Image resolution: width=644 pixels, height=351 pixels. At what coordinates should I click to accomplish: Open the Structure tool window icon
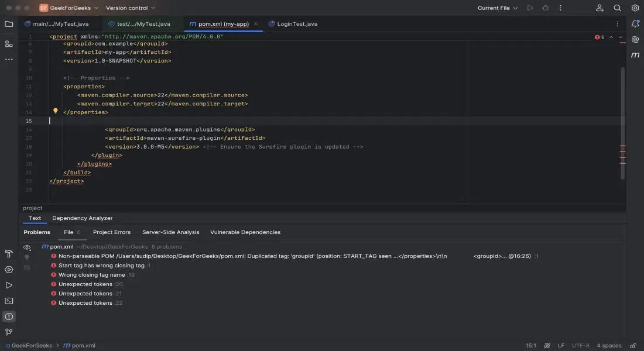9,43
